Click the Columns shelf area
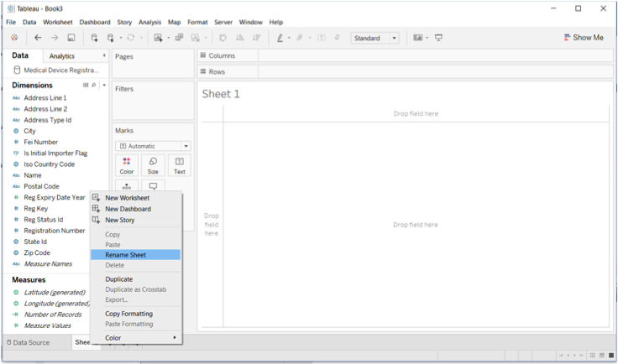Viewport: 618px width, 364px height. (435, 55)
